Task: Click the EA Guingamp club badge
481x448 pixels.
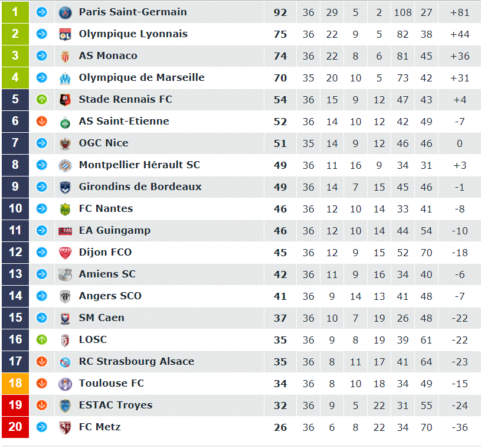Action: coord(65,231)
